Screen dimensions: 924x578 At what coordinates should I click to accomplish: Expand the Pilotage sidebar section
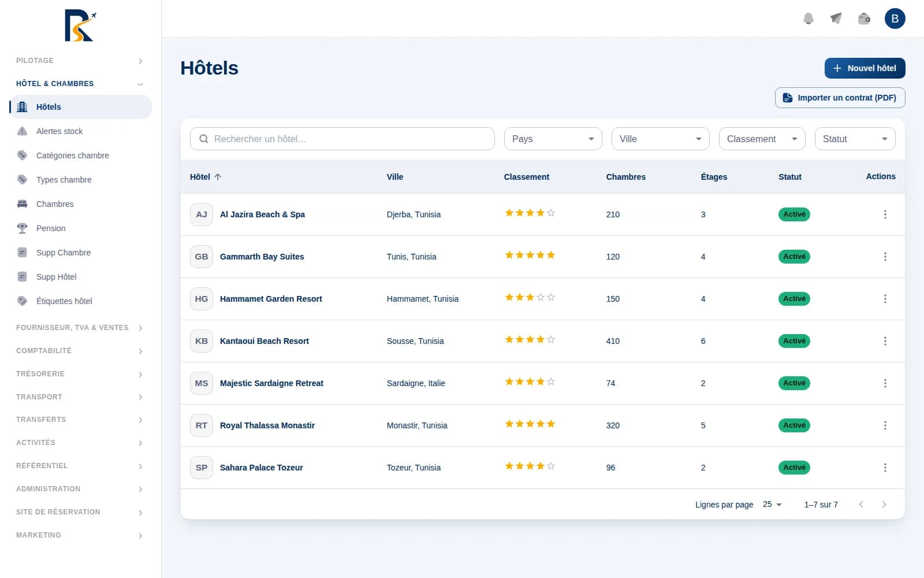click(81, 61)
